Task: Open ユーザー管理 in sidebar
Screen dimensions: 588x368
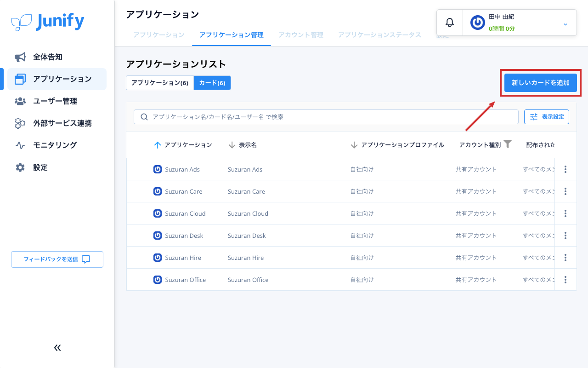Action: point(57,101)
